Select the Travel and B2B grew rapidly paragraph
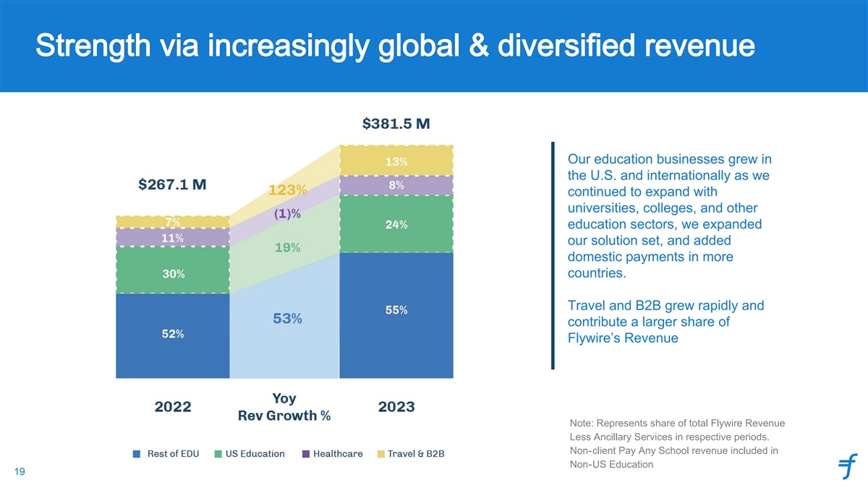Viewport: 868px width, 488px height. [x=665, y=322]
